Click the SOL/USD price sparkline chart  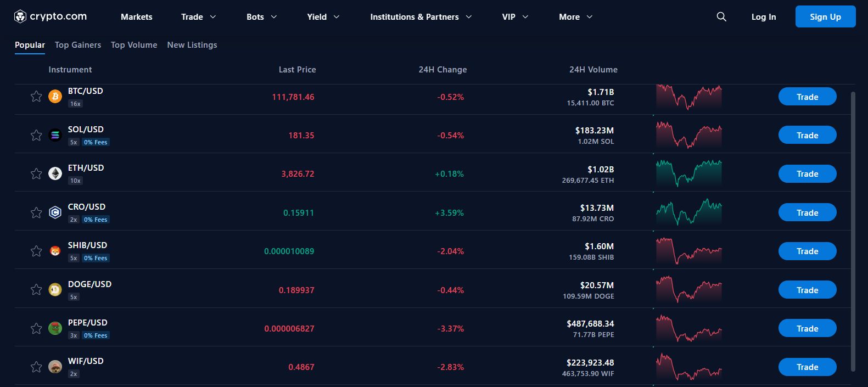pyautogui.click(x=688, y=135)
